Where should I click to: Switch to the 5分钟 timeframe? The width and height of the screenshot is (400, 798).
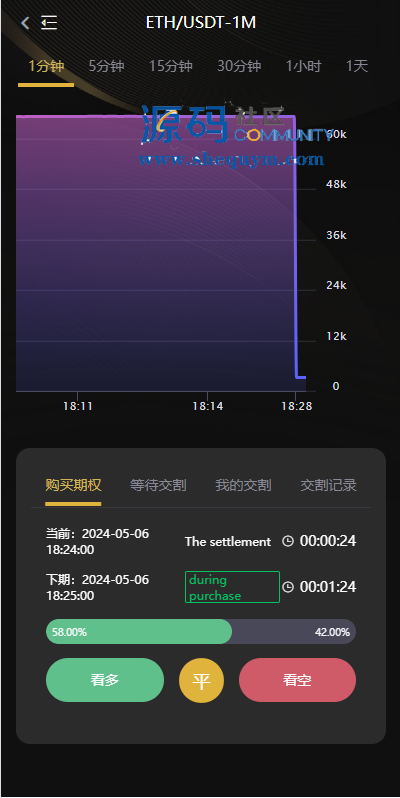tap(106, 66)
